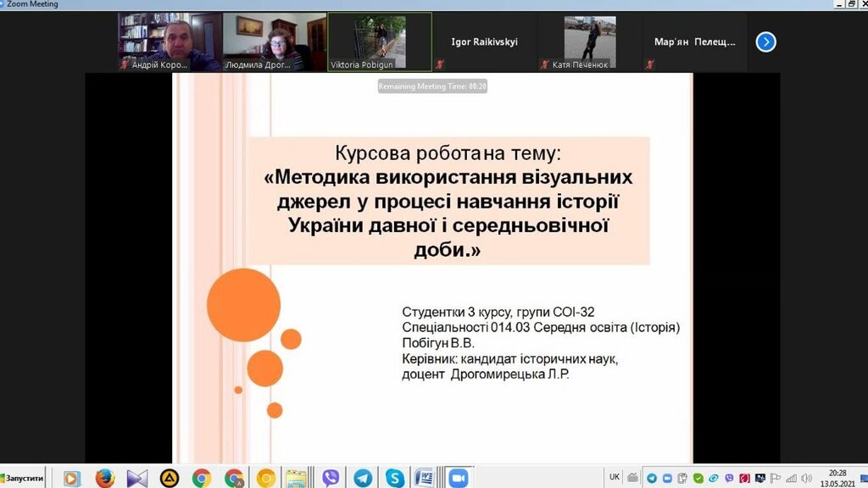Click the Запустити start button
The image size is (868, 488).
tap(24, 478)
